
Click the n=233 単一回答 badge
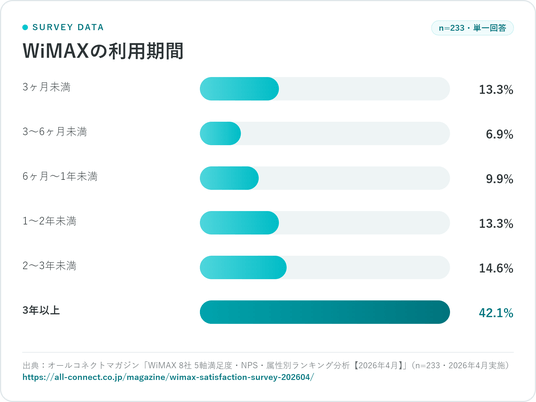(x=472, y=28)
